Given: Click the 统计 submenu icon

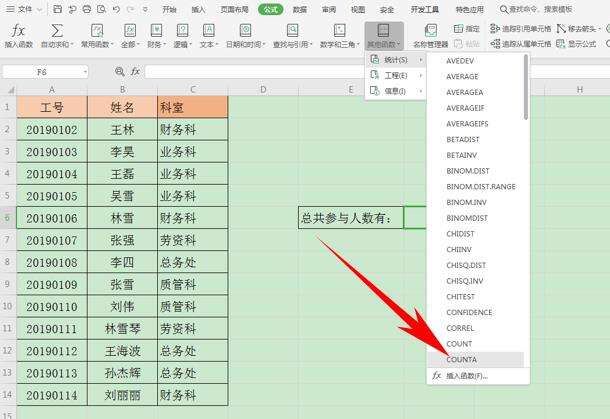Looking at the screenshot, I should click(375, 60).
